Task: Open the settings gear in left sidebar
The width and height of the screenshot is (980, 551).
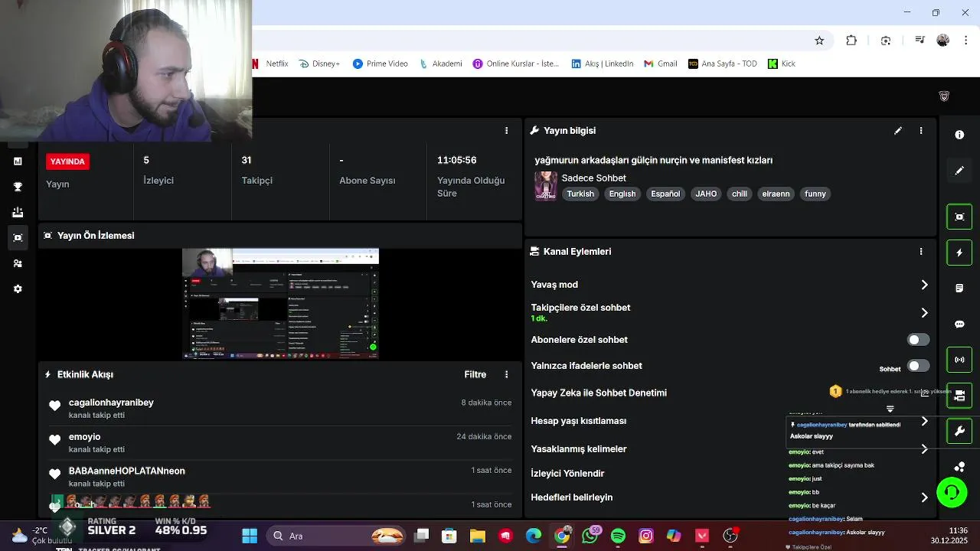Action: pyautogui.click(x=18, y=289)
